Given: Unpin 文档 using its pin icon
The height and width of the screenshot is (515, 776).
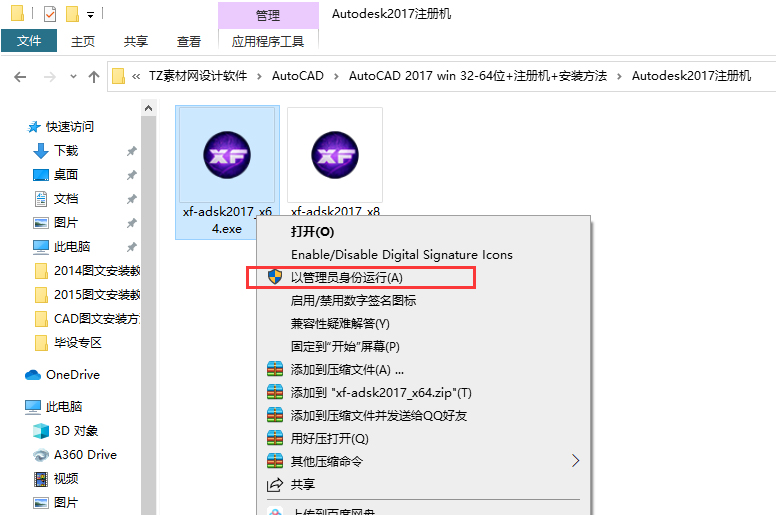Looking at the screenshot, I should (131, 199).
